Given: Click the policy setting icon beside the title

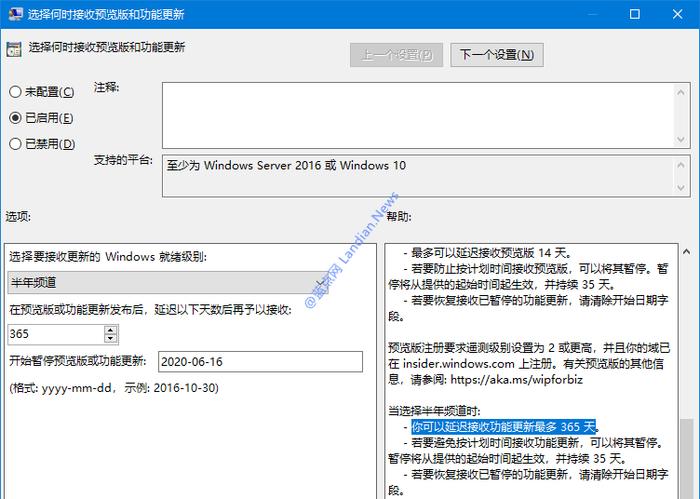Looking at the screenshot, I should tap(14, 49).
